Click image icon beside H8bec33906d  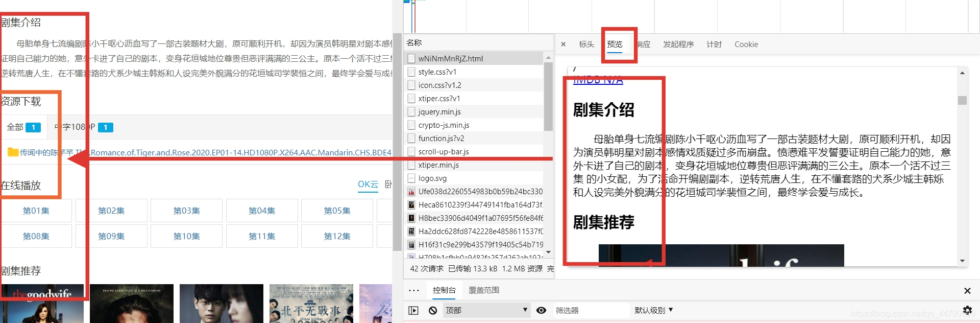click(411, 218)
